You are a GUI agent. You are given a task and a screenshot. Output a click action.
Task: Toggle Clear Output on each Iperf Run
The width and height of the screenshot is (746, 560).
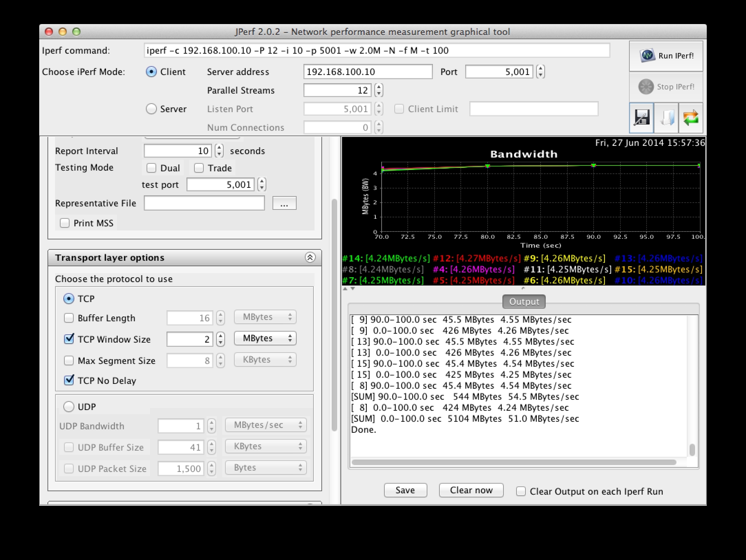point(521,491)
